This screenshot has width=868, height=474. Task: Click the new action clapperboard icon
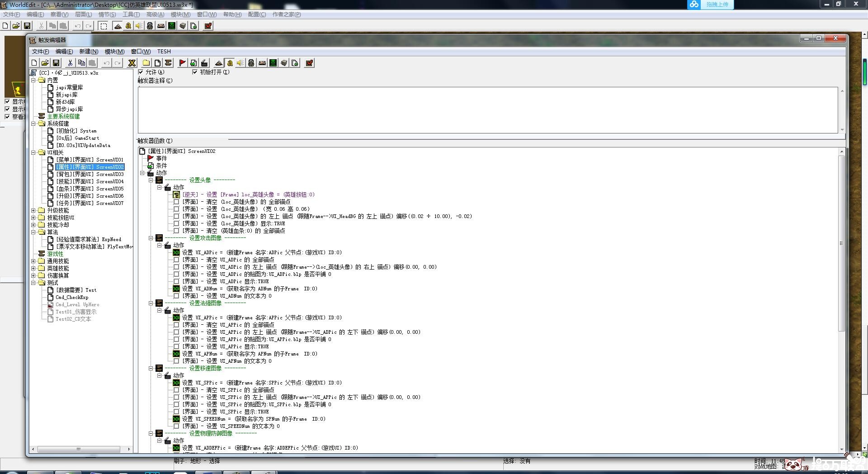(204, 63)
